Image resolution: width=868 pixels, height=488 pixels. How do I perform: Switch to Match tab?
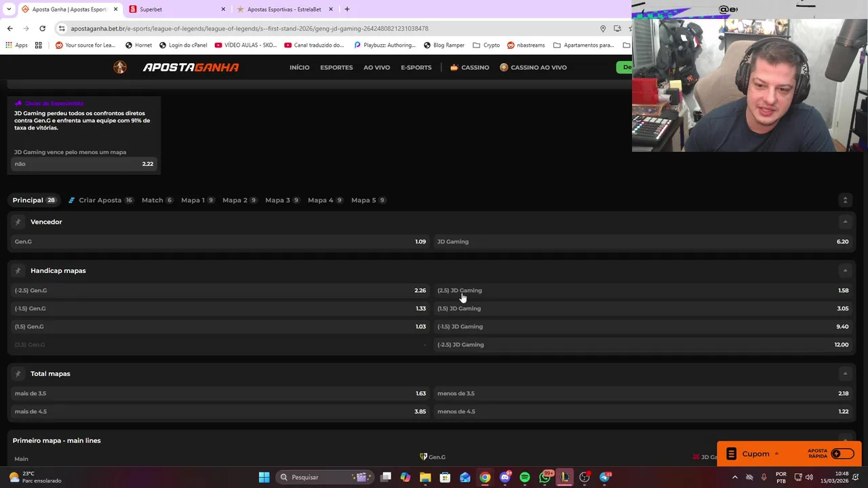click(x=157, y=200)
